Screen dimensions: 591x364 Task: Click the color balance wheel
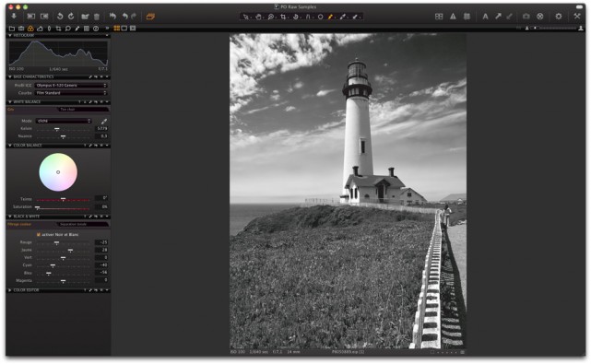point(58,172)
